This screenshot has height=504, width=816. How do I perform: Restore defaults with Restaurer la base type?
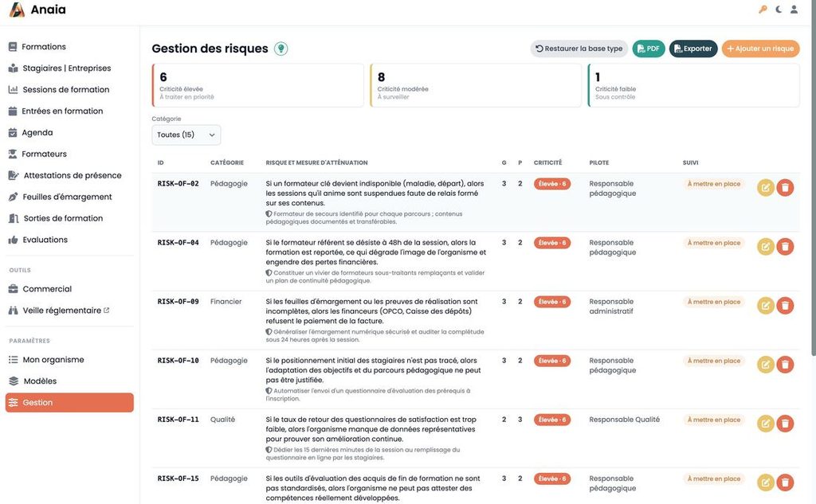pos(579,49)
